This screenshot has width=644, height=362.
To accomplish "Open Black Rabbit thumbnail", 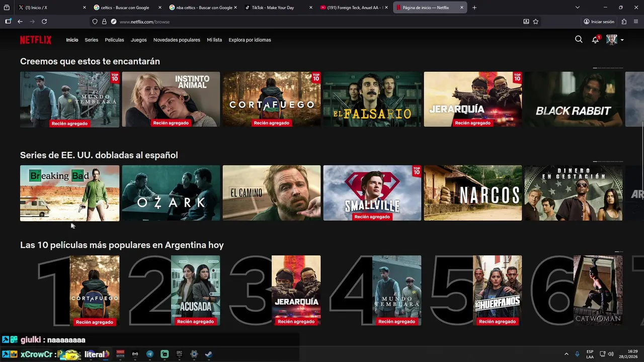I will [574, 99].
